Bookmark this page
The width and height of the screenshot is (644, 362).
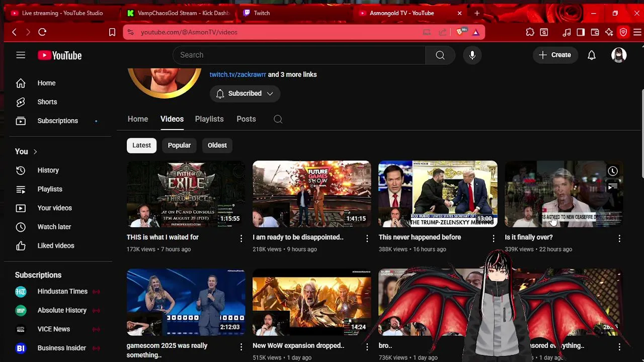click(x=112, y=32)
